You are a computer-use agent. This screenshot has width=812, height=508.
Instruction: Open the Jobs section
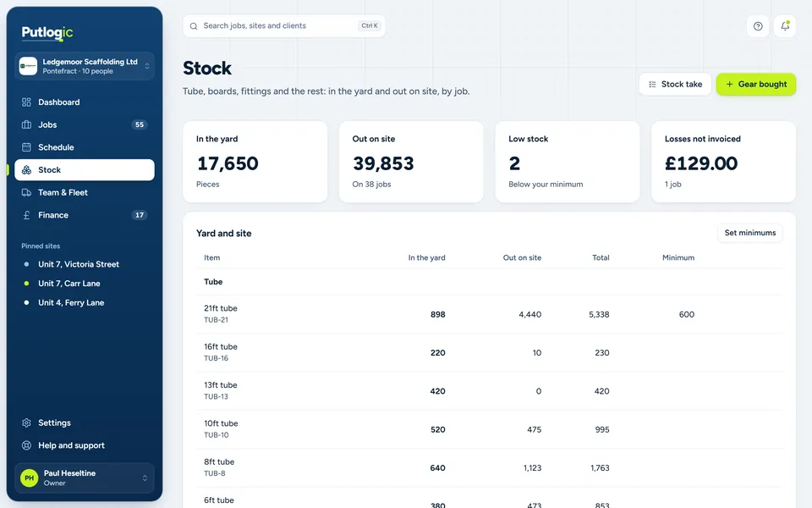(85, 124)
